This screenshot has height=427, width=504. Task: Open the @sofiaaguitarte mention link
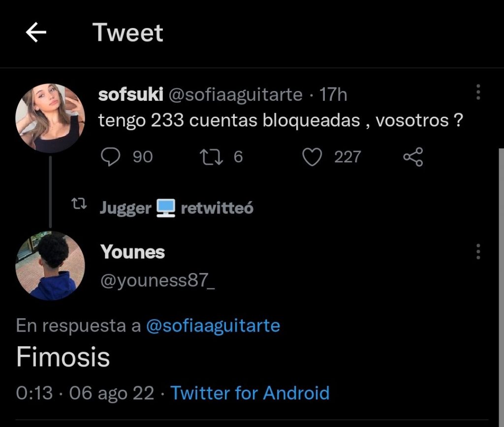[213, 326]
